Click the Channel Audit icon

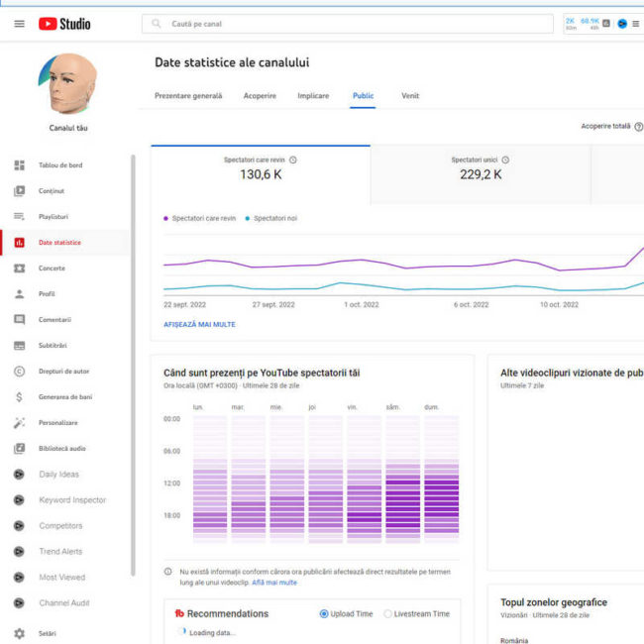pyautogui.click(x=19, y=603)
